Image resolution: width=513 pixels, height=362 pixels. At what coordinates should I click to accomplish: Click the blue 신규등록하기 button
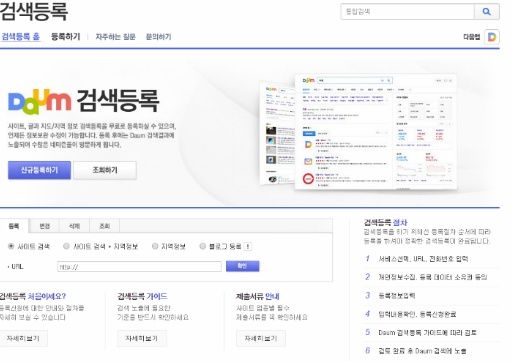click(x=39, y=170)
